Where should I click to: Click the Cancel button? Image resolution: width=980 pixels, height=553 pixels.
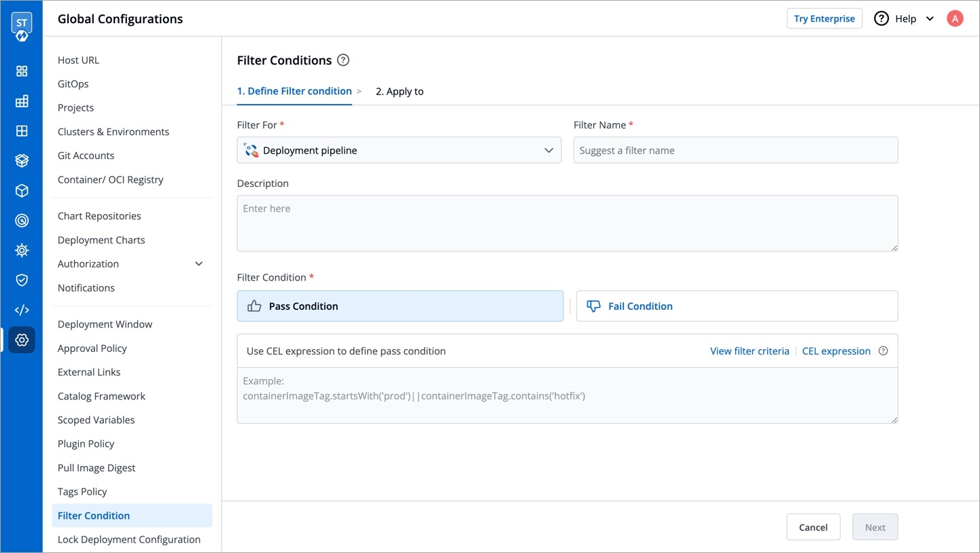pyautogui.click(x=813, y=527)
